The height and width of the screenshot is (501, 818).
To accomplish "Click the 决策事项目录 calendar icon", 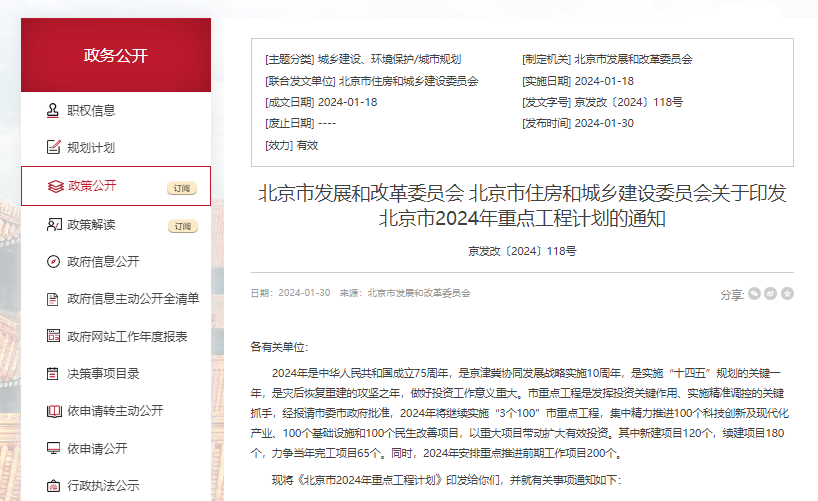I will click(x=53, y=374).
